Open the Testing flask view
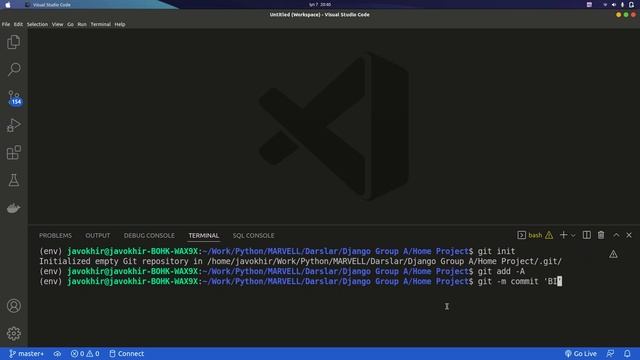Screen dimensions: 640x360 tap(14, 180)
